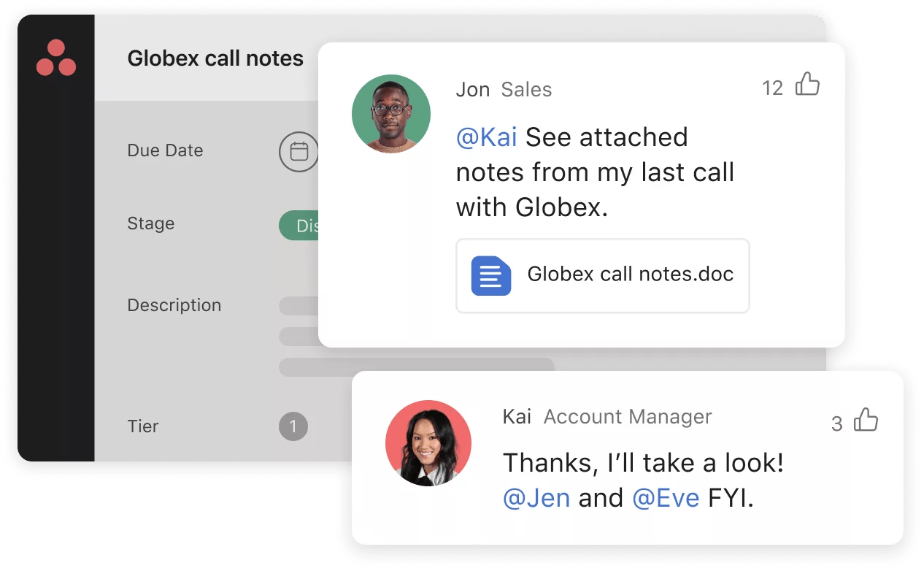
Task: Open the @Kai mention link
Action: (486, 137)
